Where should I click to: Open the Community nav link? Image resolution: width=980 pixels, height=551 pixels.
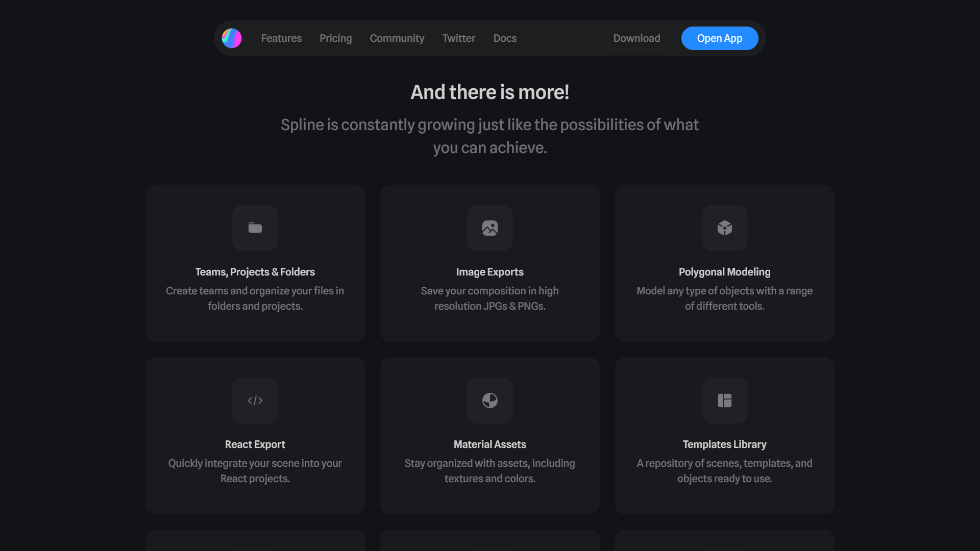pos(397,38)
